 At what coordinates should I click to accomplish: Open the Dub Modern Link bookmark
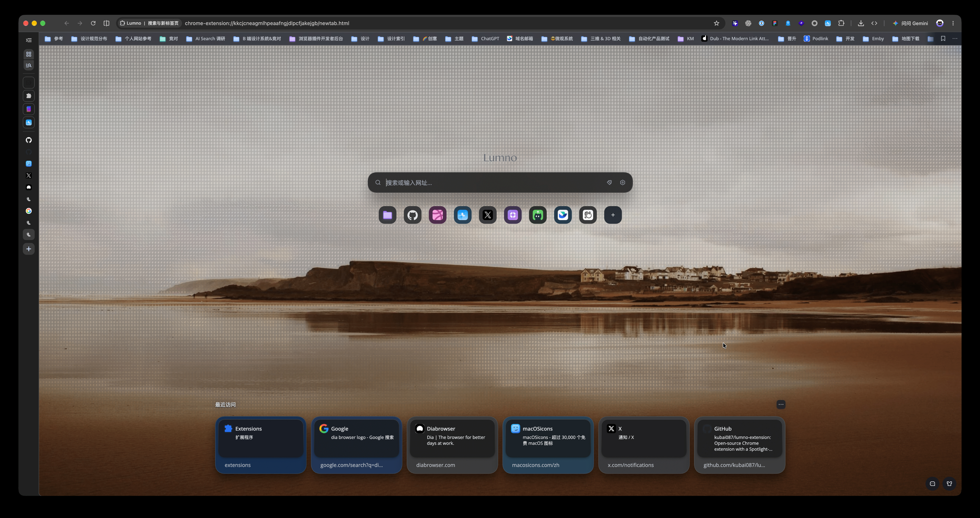735,39
